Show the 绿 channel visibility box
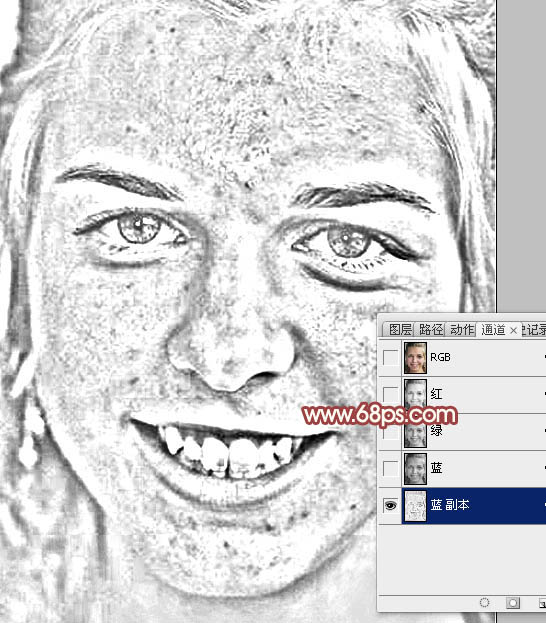This screenshot has width=546, height=623. (x=390, y=432)
